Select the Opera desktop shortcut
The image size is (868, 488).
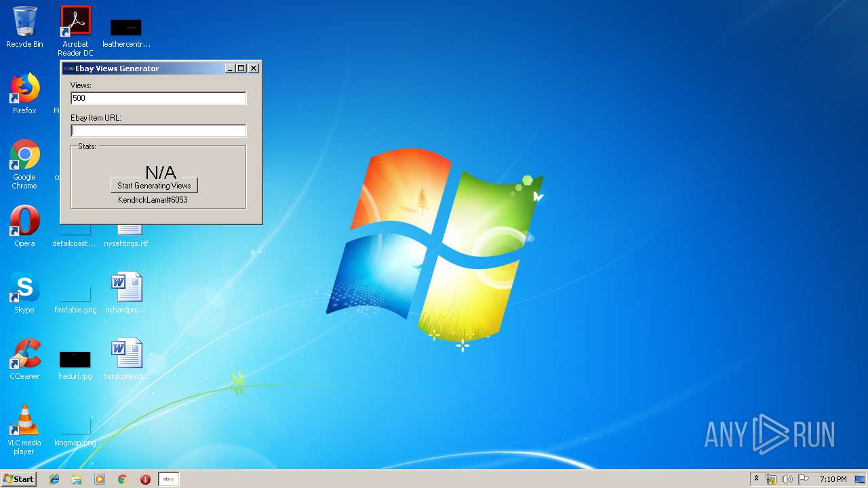coord(24,226)
